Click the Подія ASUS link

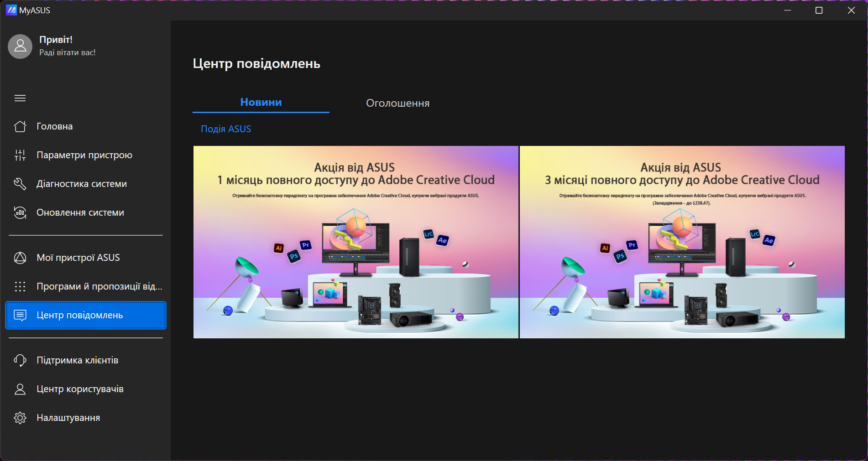(226, 129)
